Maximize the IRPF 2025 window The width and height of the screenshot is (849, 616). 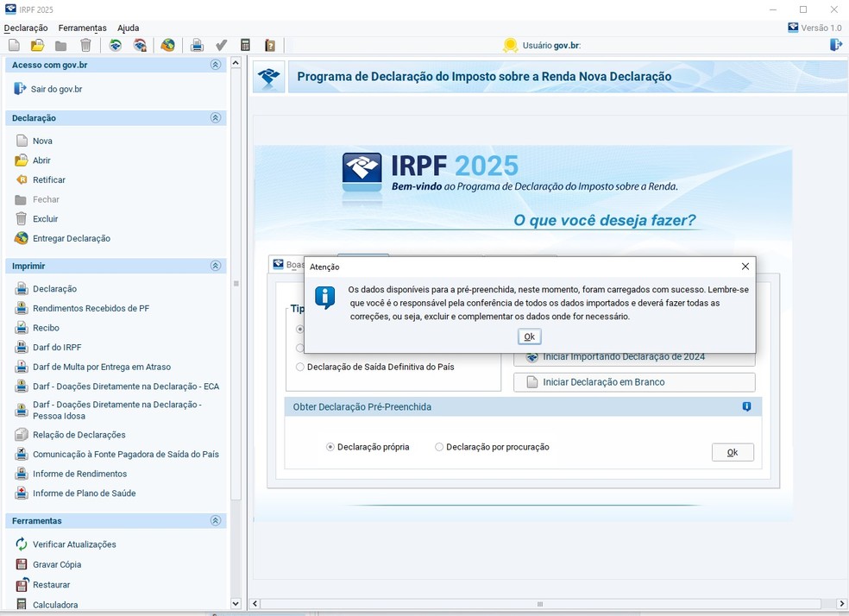(803, 9)
